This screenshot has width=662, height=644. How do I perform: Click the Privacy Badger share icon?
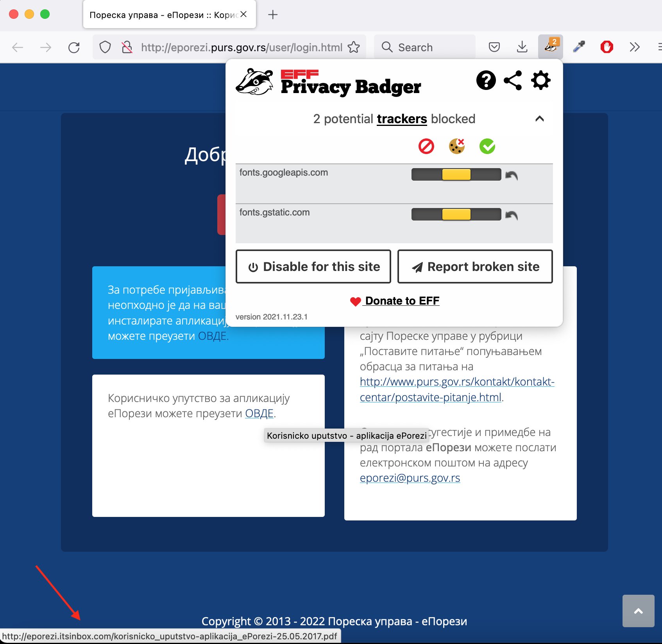[513, 81]
